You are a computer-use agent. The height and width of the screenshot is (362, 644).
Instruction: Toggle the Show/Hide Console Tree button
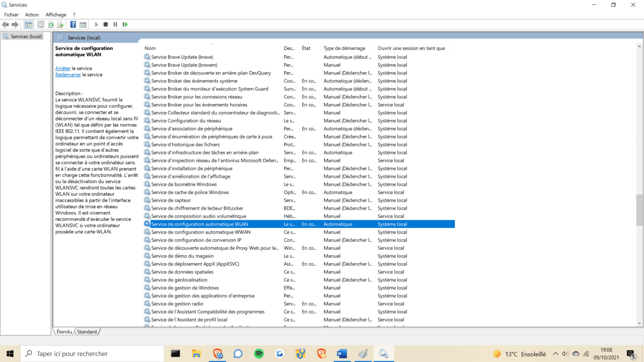(x=29, y=25)
